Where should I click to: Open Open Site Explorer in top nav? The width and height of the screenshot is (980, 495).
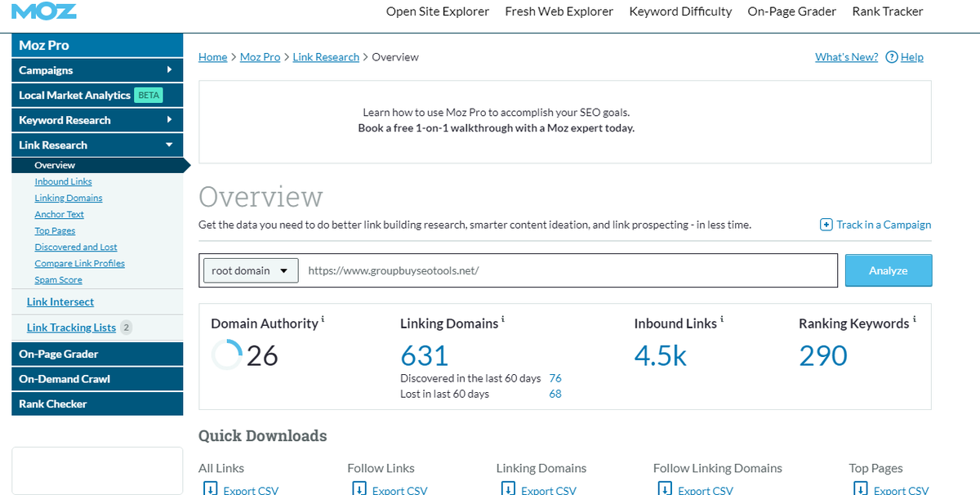tap(438, 11)
